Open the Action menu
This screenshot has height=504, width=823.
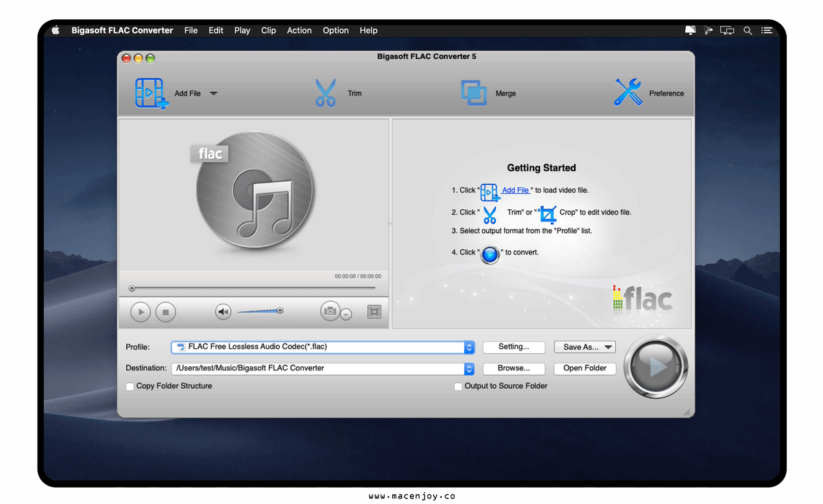(299, 30)
